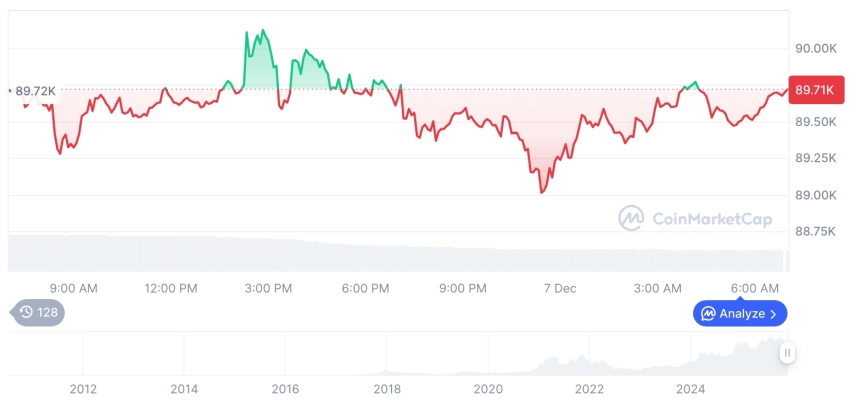Image resolution: width=860 pixels, height=401 pixels.
Task: Click the 3:00 PM time axis label
Action: coord(268,288)
